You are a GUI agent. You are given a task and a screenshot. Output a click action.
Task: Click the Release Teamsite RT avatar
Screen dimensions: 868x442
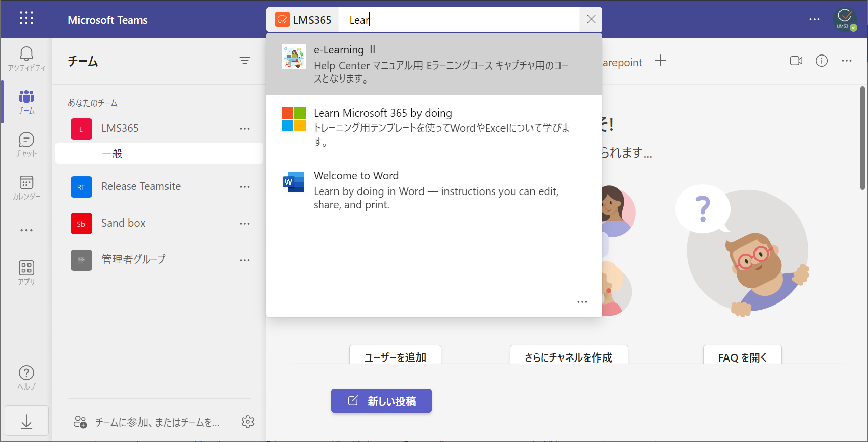click(x=81, y=187)
